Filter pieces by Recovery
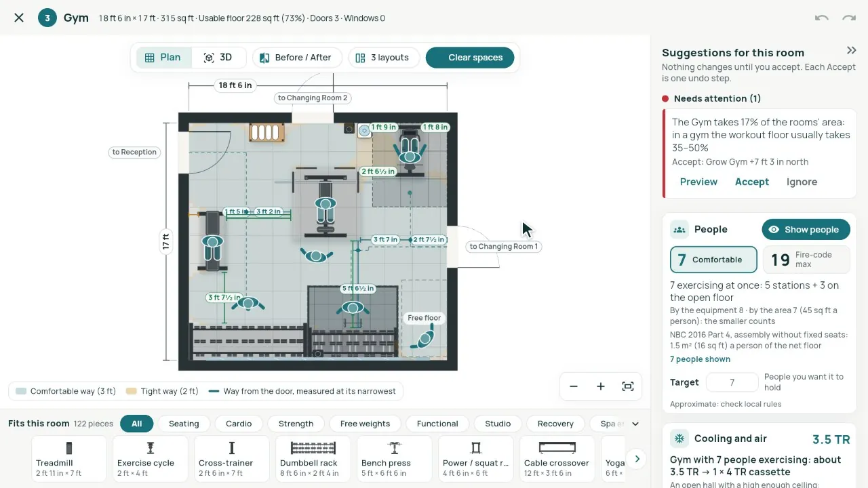 pyautogui.click(x=555, y=424)
